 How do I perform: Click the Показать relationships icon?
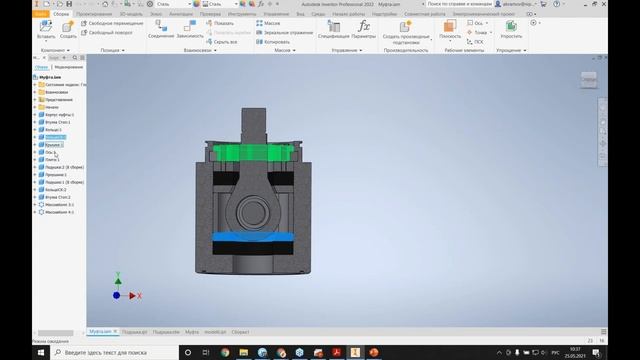(209, 23)
